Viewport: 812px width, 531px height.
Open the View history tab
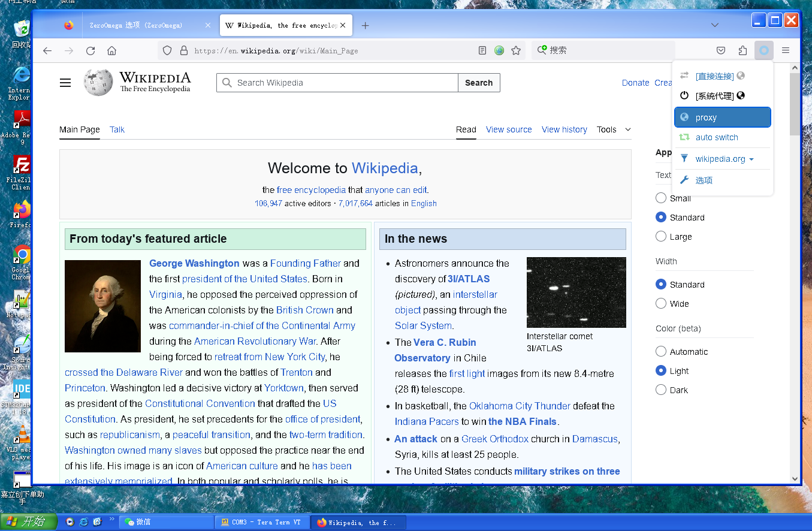coord(565,129)
